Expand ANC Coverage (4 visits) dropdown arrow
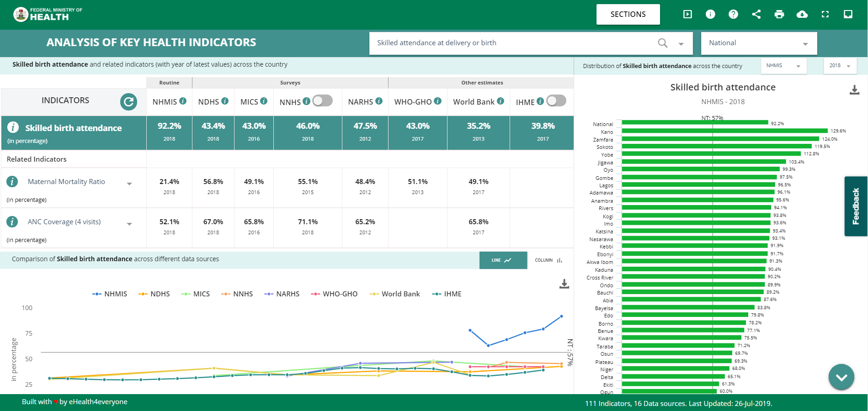 click(129, 224)
